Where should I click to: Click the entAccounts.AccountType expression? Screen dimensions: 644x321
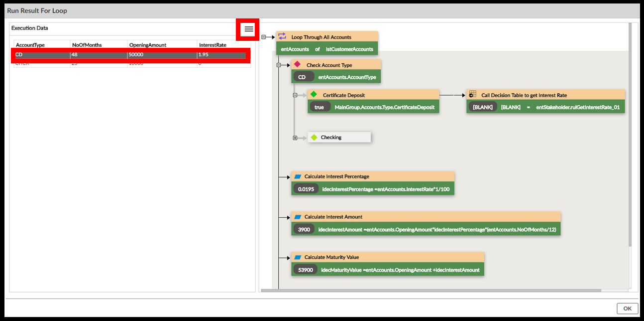(347, 77)
